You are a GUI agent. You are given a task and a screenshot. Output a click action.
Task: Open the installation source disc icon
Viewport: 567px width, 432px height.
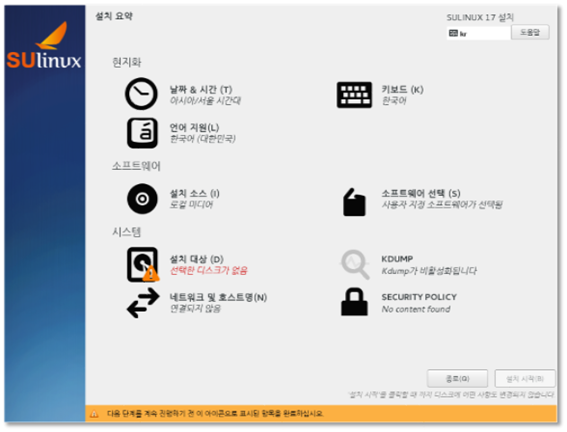(142, 198)
